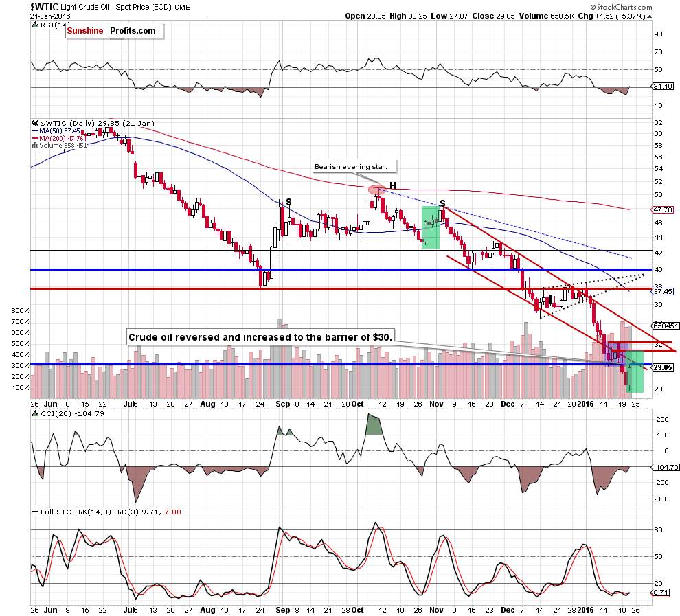The height and width of the screenshot is (616, 680).
Task: Click the 'S' shoulder label above the September candles
Action: [288, 202]
